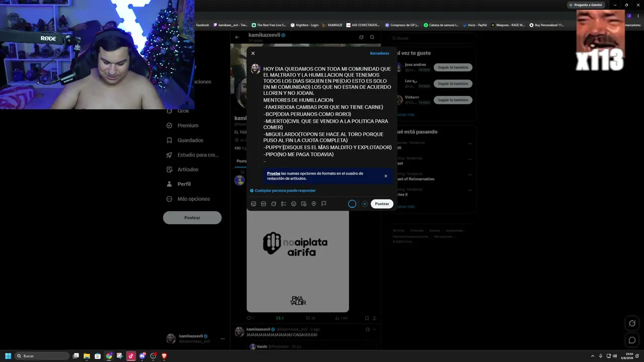
Task: Follow jose andres back
Action: pyautogui.click(x=453, y=67)
